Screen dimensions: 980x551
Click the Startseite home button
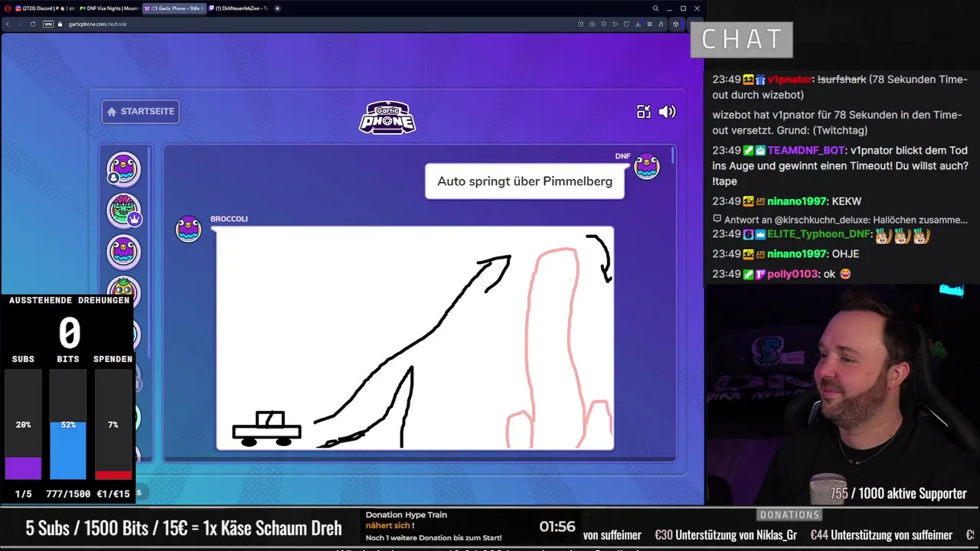point(141,112)
